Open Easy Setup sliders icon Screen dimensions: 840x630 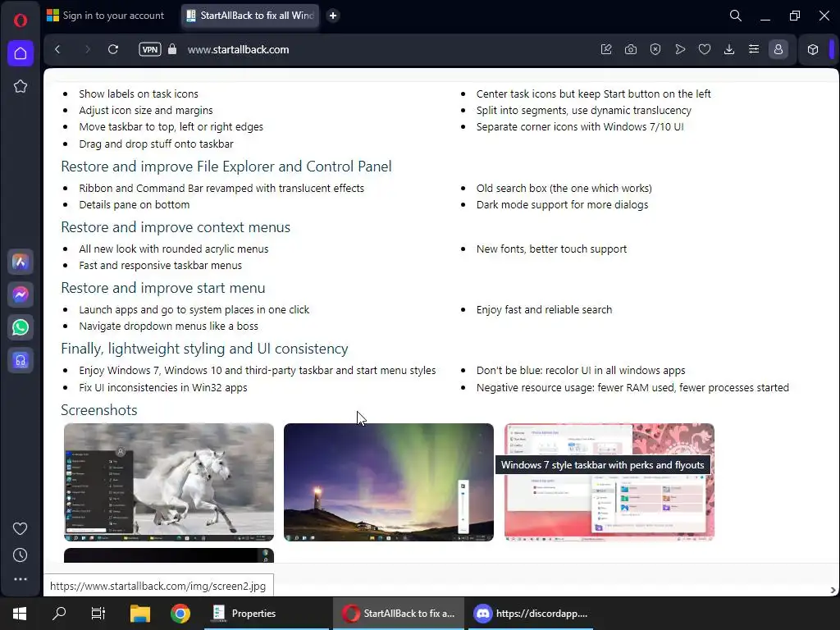pyautogui.click(x=754, y=49)
